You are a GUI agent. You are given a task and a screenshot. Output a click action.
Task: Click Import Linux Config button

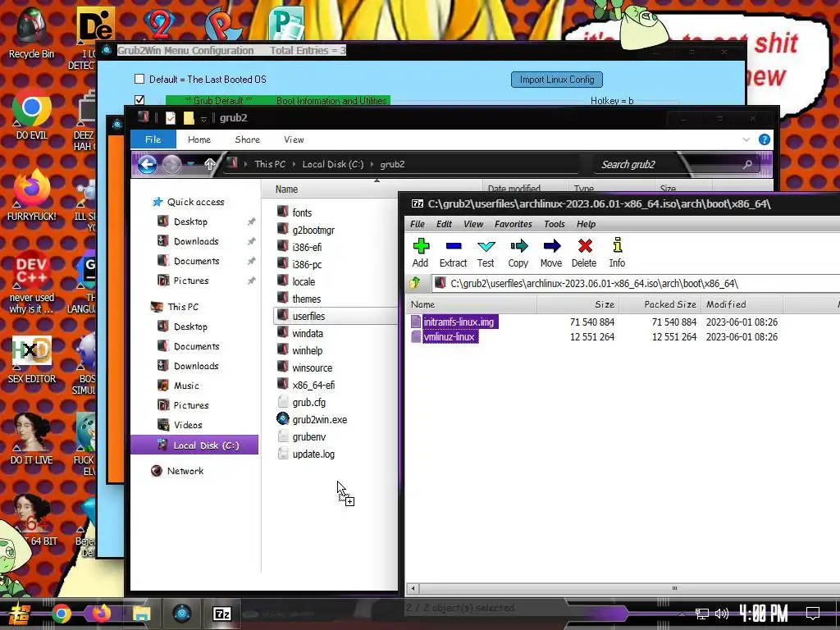click(x=557, y=80)
